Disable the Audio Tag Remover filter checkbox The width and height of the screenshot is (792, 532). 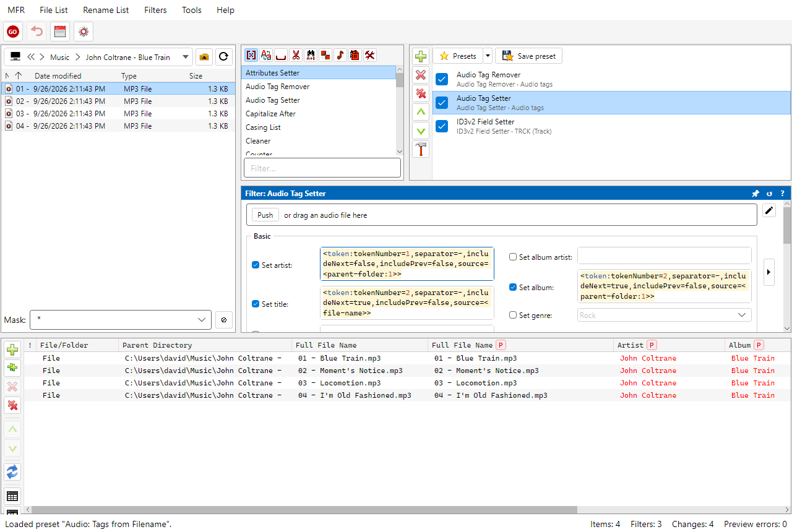(442, 79)
